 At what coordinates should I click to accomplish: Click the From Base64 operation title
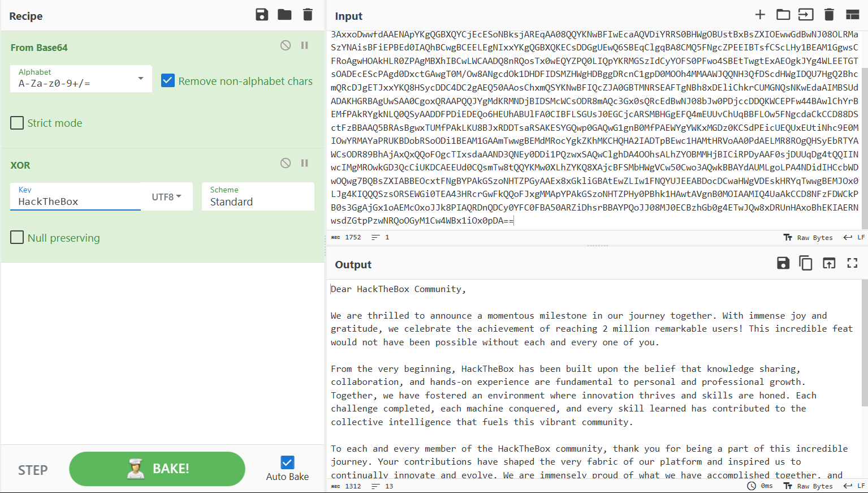pyautogui.click(x=39, y=48)
